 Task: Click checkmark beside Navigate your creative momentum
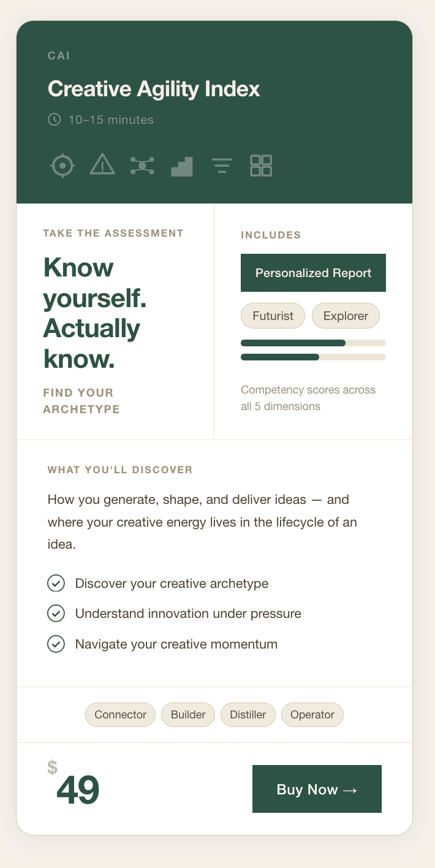[56, 644]
